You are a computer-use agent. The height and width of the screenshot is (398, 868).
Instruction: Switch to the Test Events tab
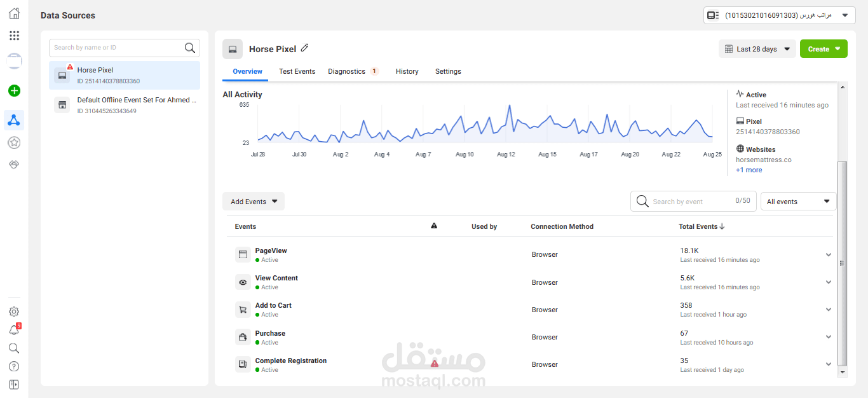(x=297, y=71)
